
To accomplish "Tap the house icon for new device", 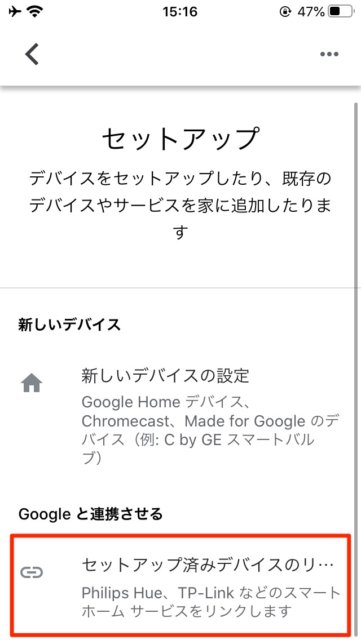I will [32, 384].
